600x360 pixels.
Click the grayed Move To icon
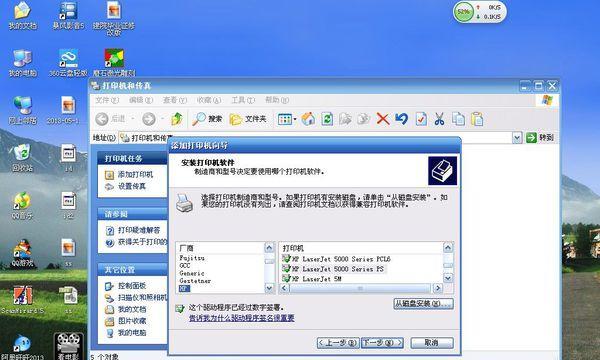tap(345, 119)
